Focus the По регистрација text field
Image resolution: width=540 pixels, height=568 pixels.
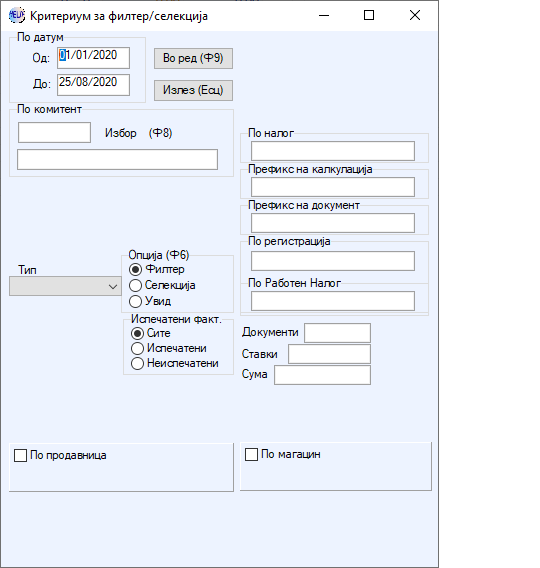click(333, 261)
